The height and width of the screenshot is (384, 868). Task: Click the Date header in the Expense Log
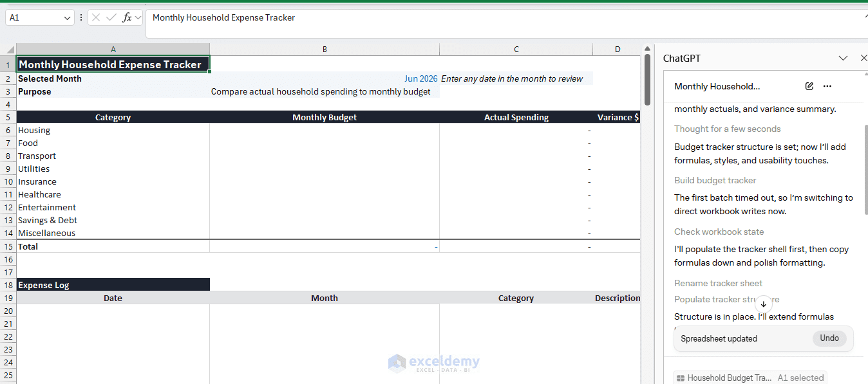coord(113,298)
